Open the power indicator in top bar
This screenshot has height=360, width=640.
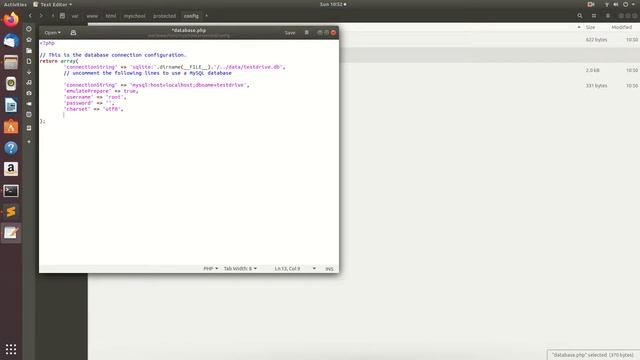[x=626, y=4]
